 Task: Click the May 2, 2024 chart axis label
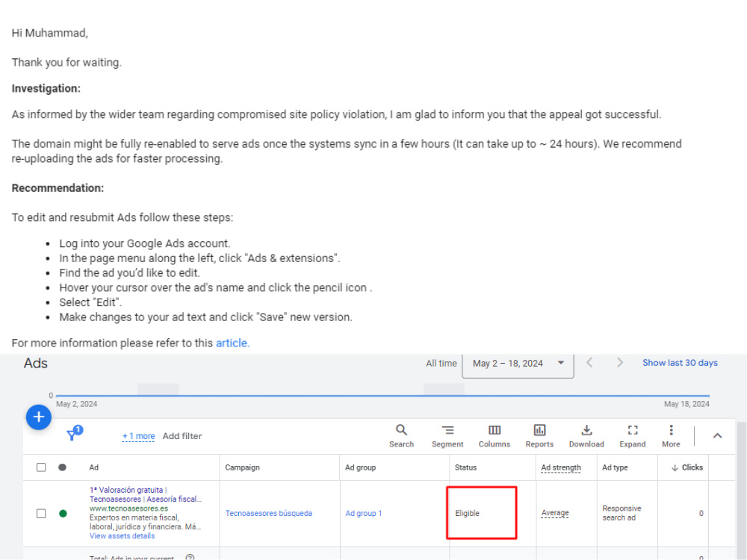(77, 404)
